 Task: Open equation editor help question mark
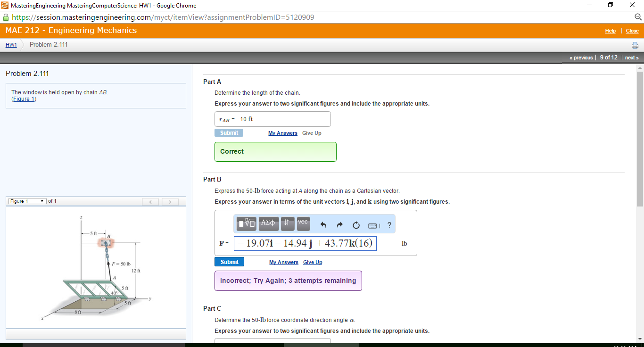[389, 225]
